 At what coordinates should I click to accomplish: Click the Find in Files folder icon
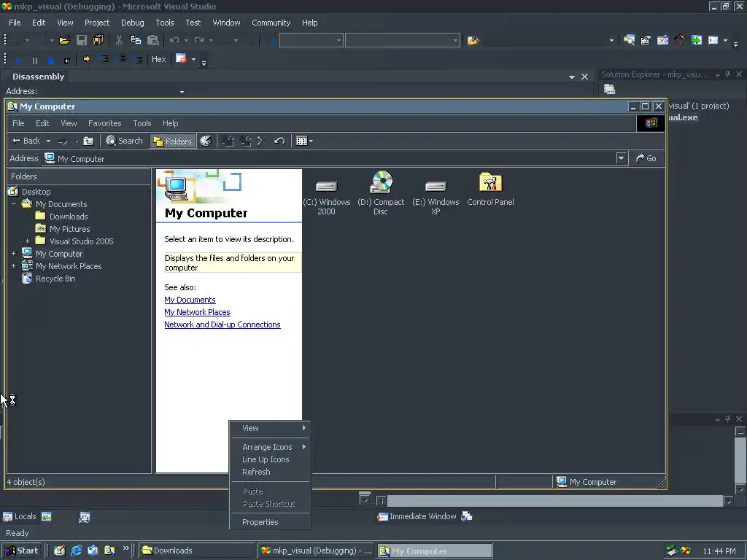click(473, 41)
